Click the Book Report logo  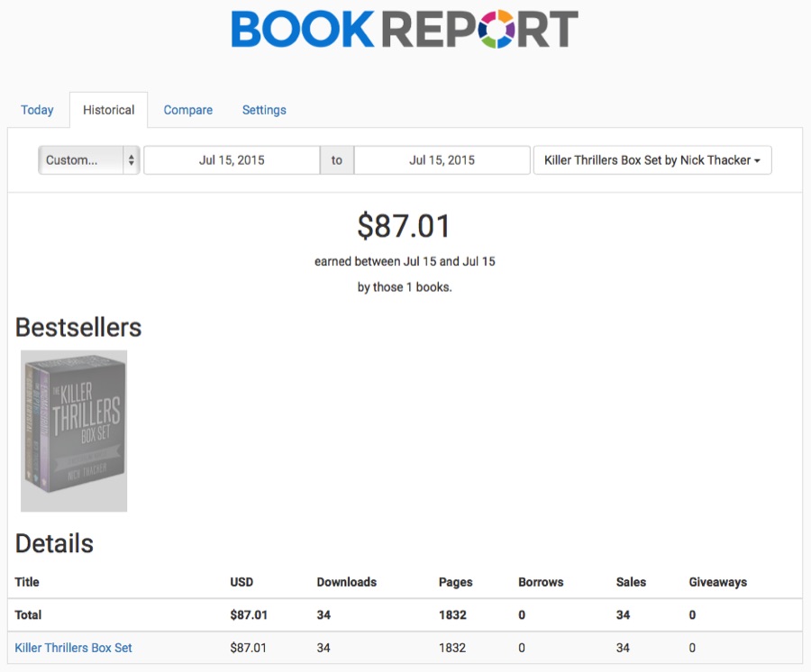point(405,30)
